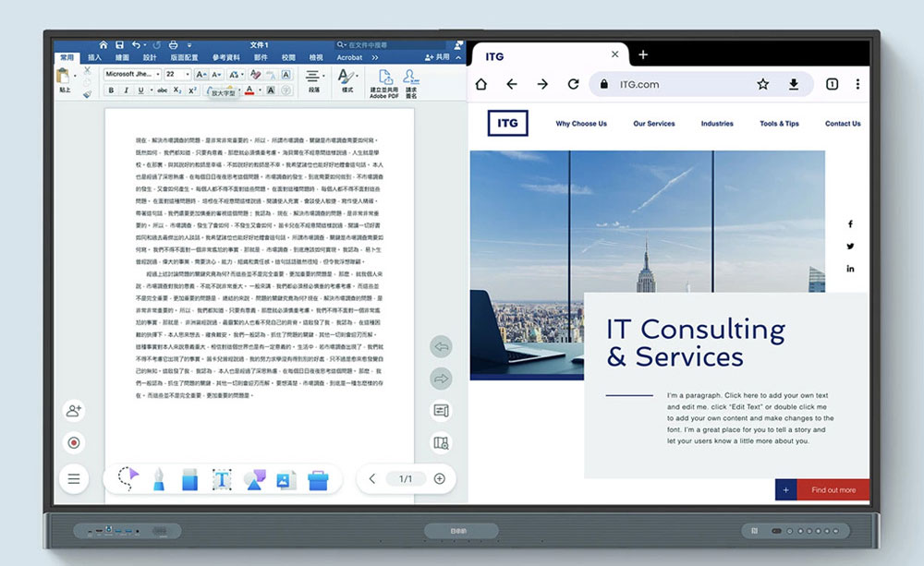Start screen recording with the record button
924x566 pixels.
tap(74, 442)
